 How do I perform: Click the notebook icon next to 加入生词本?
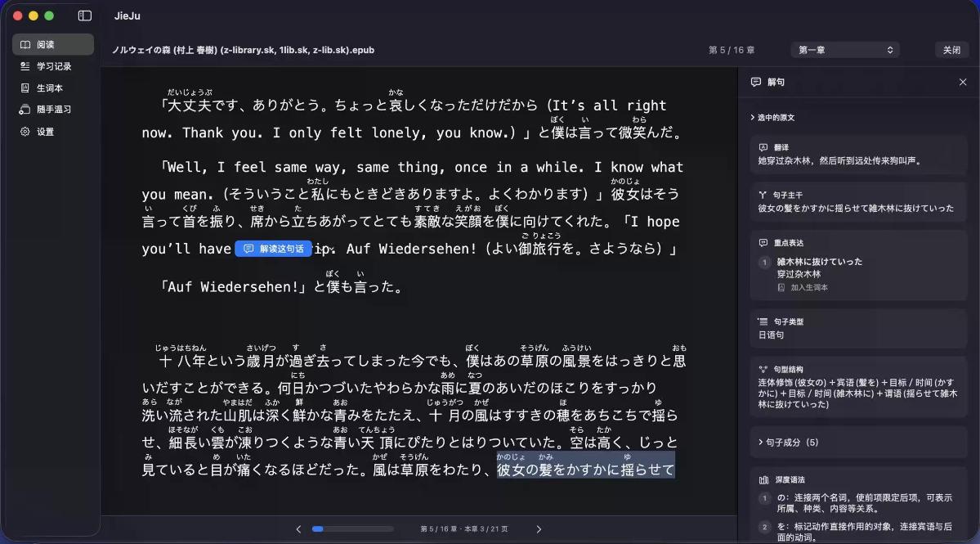coord(781,288)
